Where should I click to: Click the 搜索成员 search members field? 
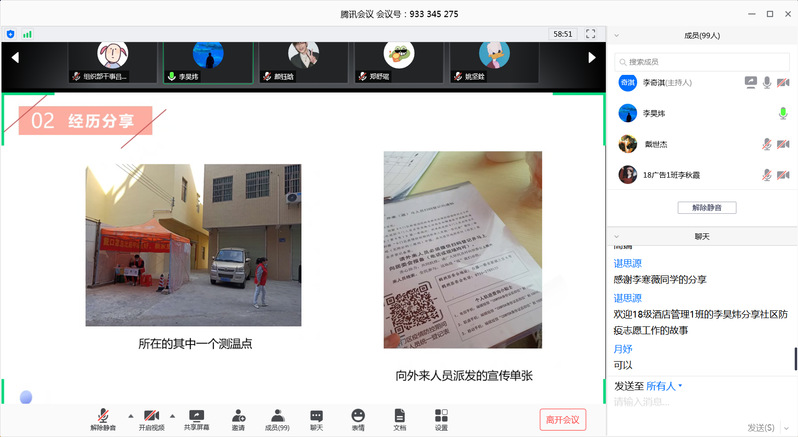pos(705,62)
